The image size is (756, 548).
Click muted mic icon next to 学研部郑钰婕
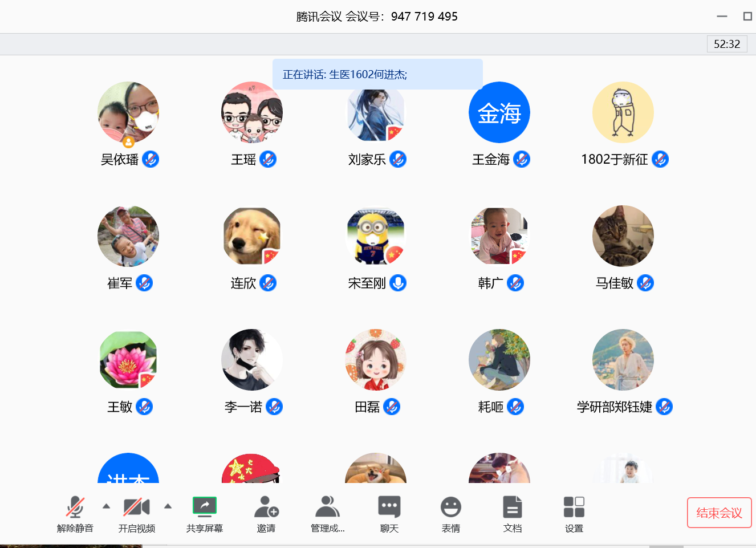pyautogui.click(x=664, y=407)
